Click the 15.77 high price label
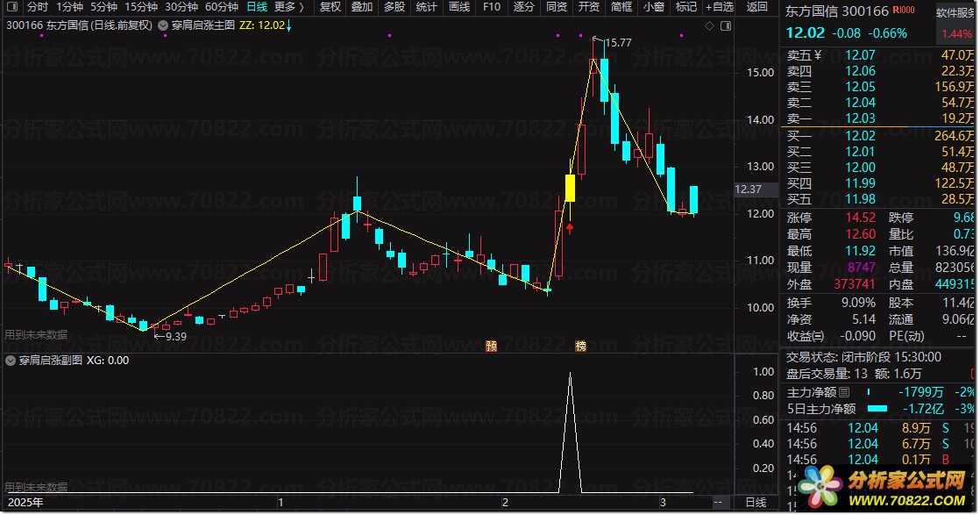 [x=618, y=43]
